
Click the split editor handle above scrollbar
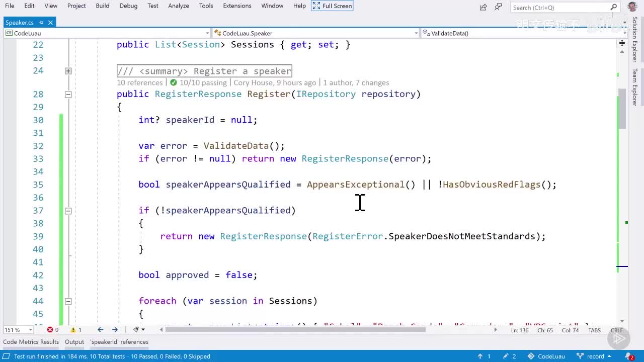622,43
